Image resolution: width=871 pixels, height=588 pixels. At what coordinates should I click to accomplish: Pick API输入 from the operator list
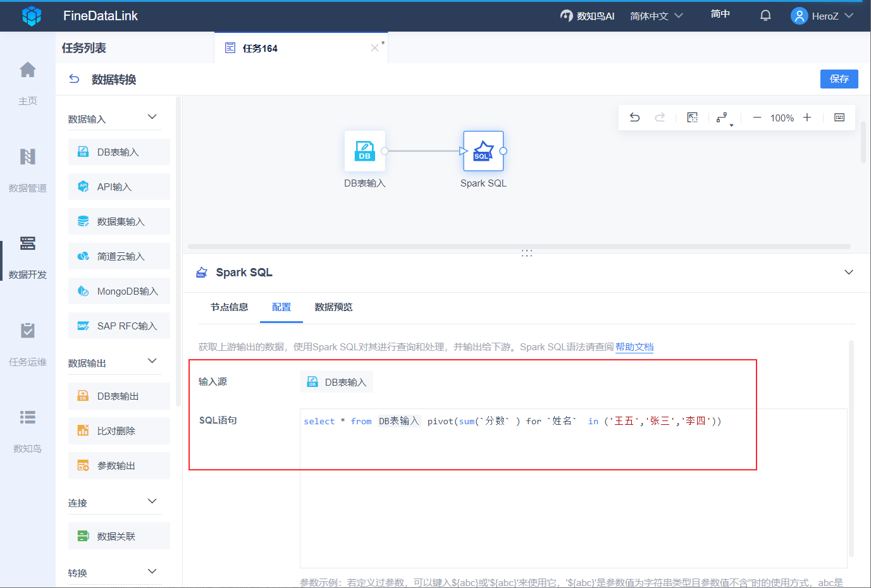(x=119, y=187)
